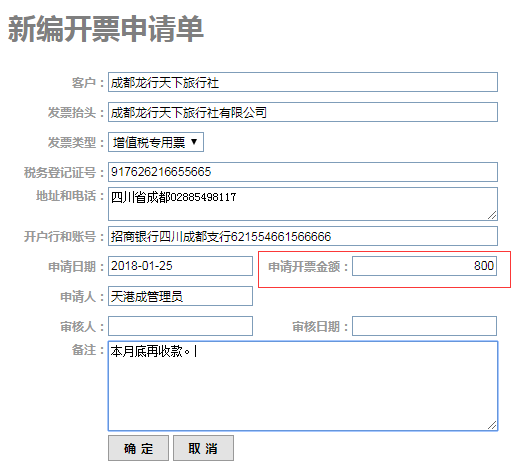Click the 发票抬头 text field
The height and width of the screenshot is (465, 526).
(303, 112)
